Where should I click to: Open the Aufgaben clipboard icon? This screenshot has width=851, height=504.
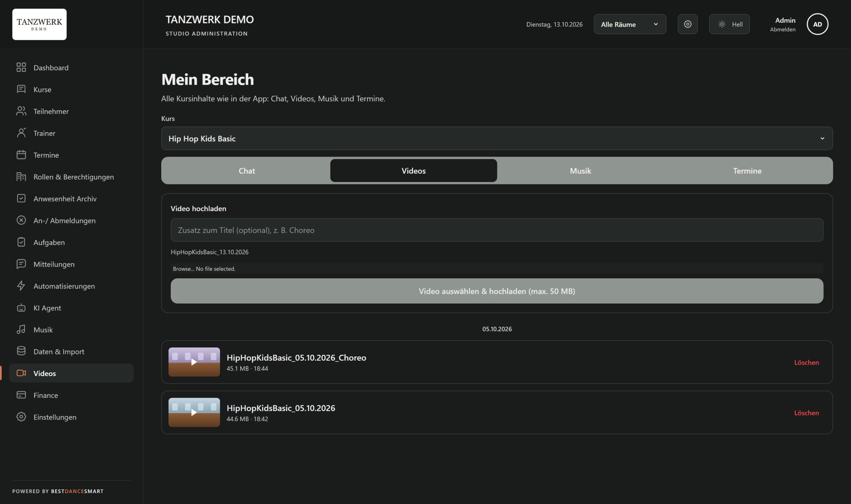tap(21, 242)
